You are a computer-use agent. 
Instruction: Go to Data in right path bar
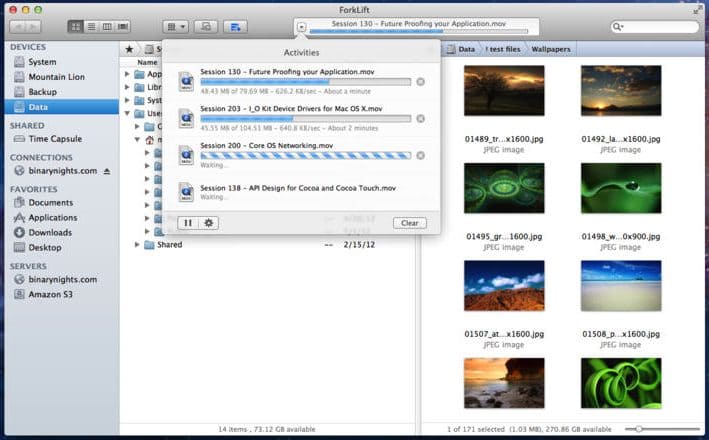click(x=462, y=49)
